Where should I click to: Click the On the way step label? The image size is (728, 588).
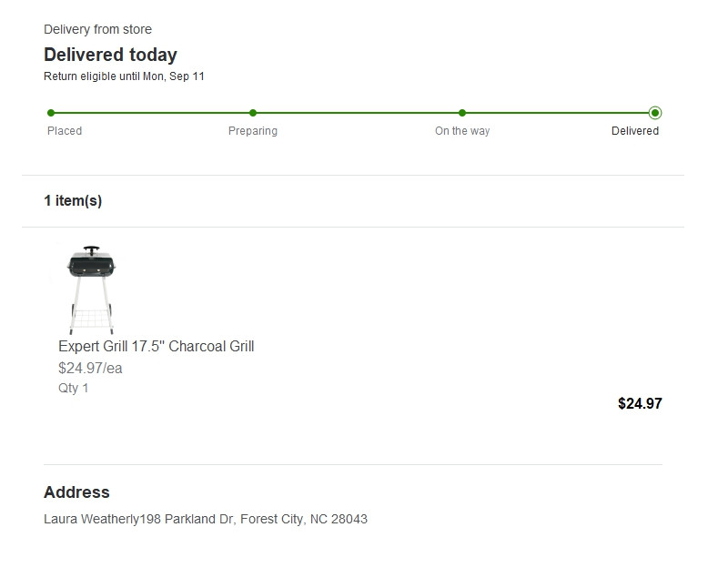click(462, 131)
